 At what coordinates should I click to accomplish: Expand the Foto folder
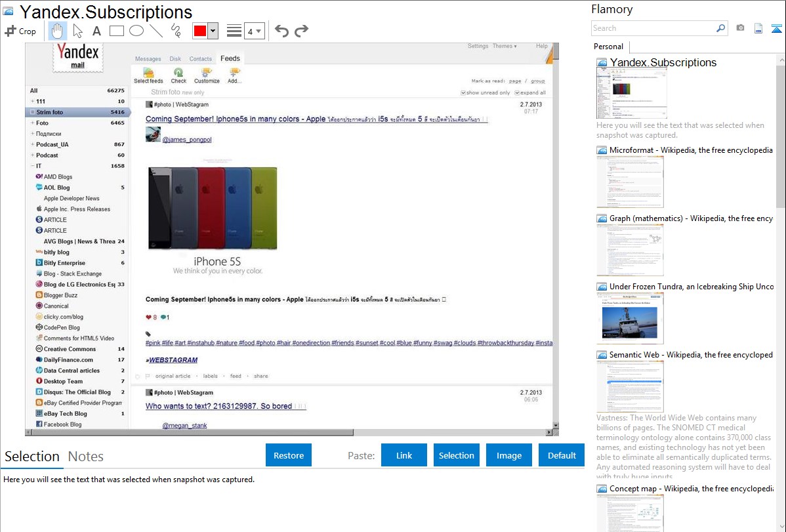(x=33, y=123)
